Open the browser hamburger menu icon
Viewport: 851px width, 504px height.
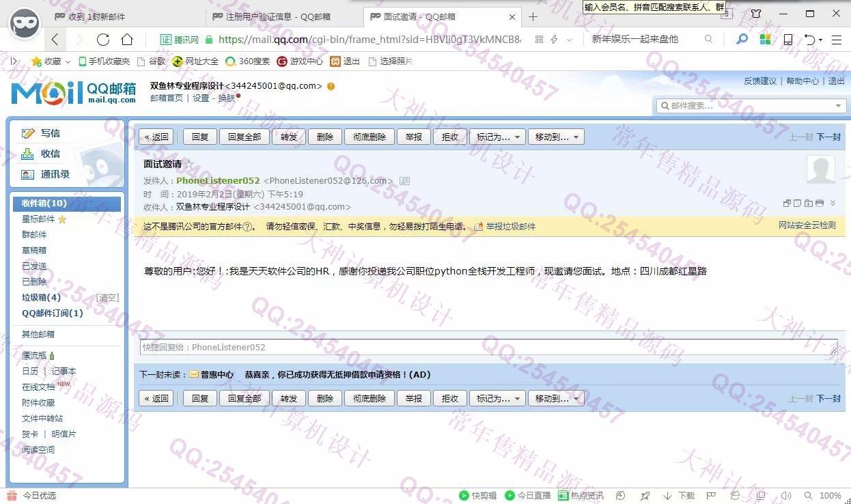pyautogui.click(x=837, y=40)
